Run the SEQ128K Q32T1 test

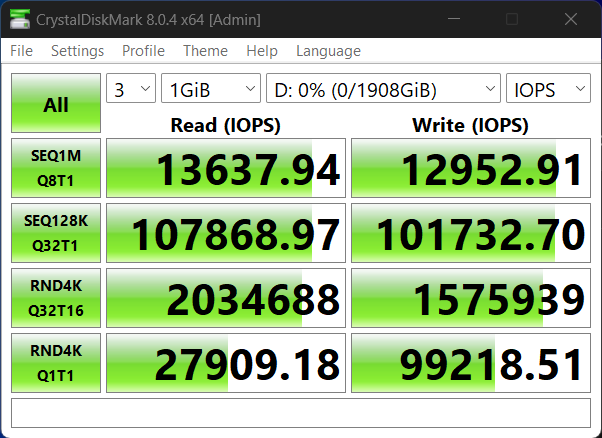pos(56,233)
